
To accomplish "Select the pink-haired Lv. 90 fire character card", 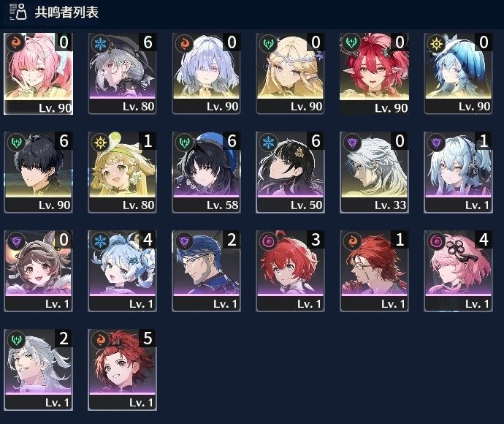I will tap(38, 74).
